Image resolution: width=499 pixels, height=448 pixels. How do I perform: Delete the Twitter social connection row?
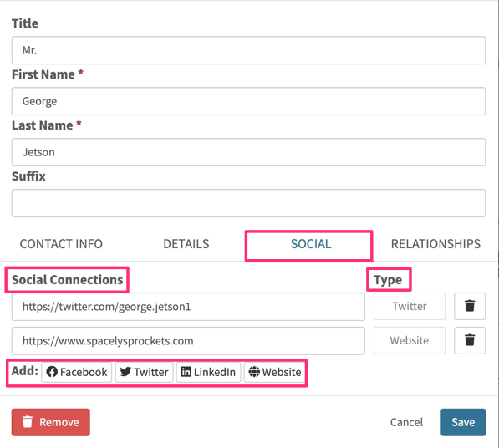[470, 306]
